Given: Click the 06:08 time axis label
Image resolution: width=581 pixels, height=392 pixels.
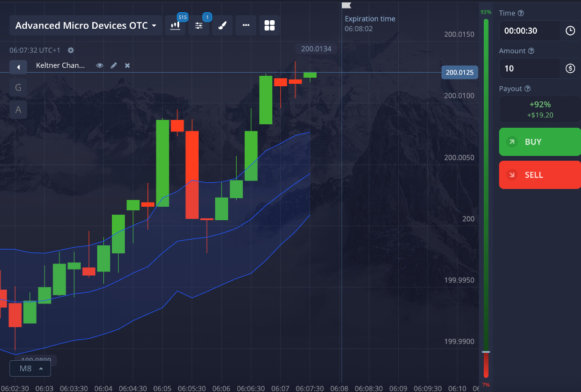Looking at the screenshot, I should tap(339, 388).
